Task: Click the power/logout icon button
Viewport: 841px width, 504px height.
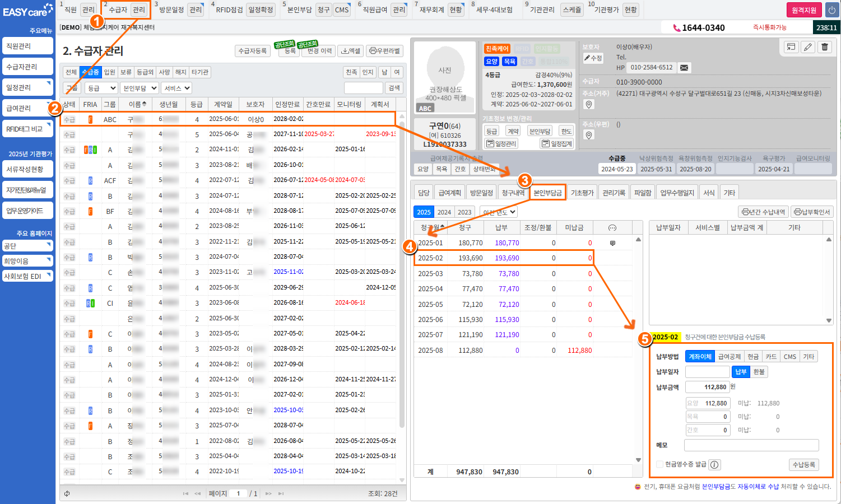Action: pyautogui.click(x=831, y=10)
